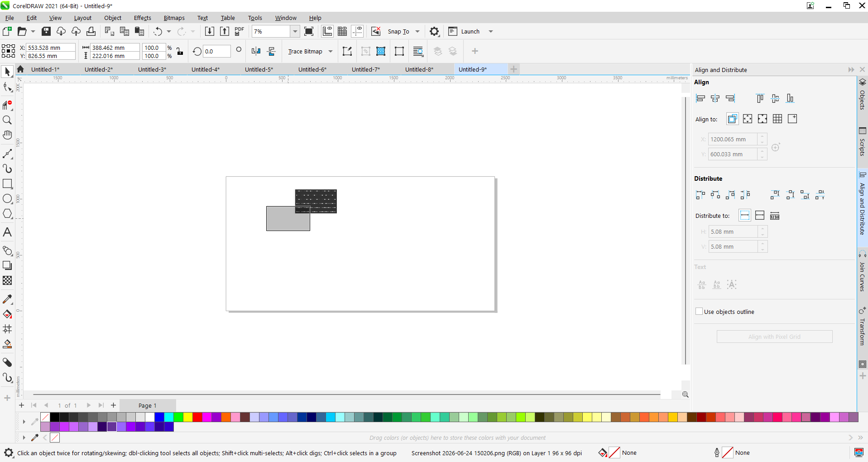This screenshot has height=462, width=868.
Task: Open the Trace Bitmap dropdown arrow
Action: 331,51
